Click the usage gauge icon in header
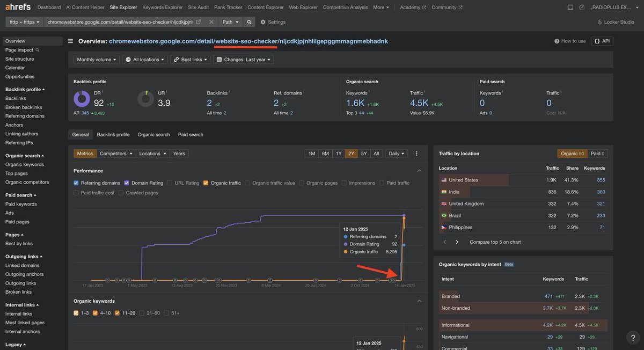 click(582, 8)
